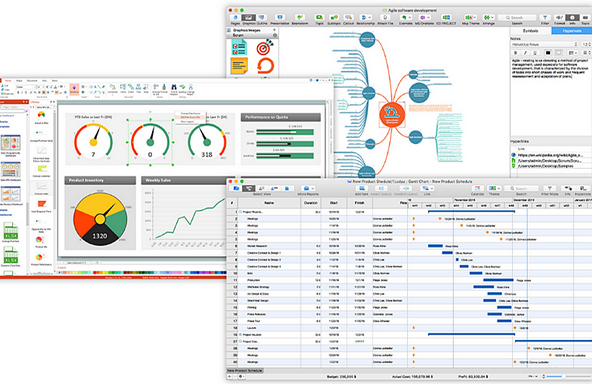The image size is (592, 384).
Task: Open Home ribbon tab in dashboard window
Action: tap(8, 80)
